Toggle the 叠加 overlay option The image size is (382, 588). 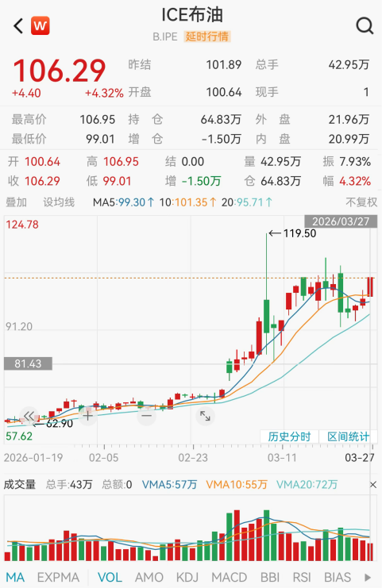(16, 202)
